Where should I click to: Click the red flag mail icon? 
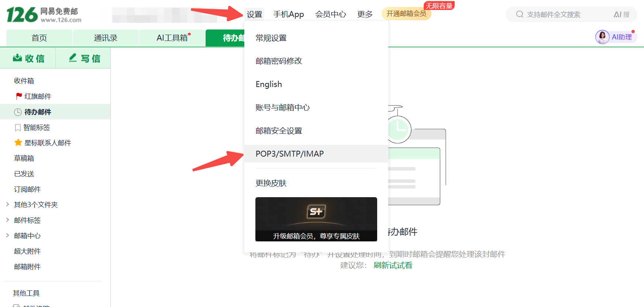[x=19, y=96]
